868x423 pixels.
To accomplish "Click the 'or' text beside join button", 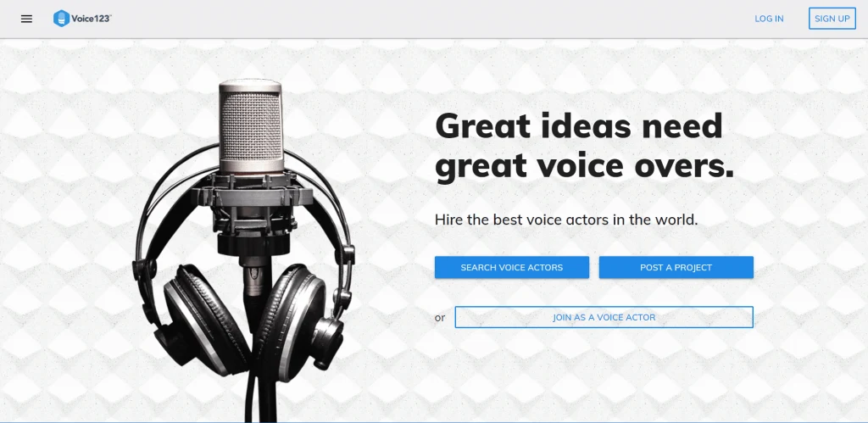I will pyautogui.click(x=440, y=318).
